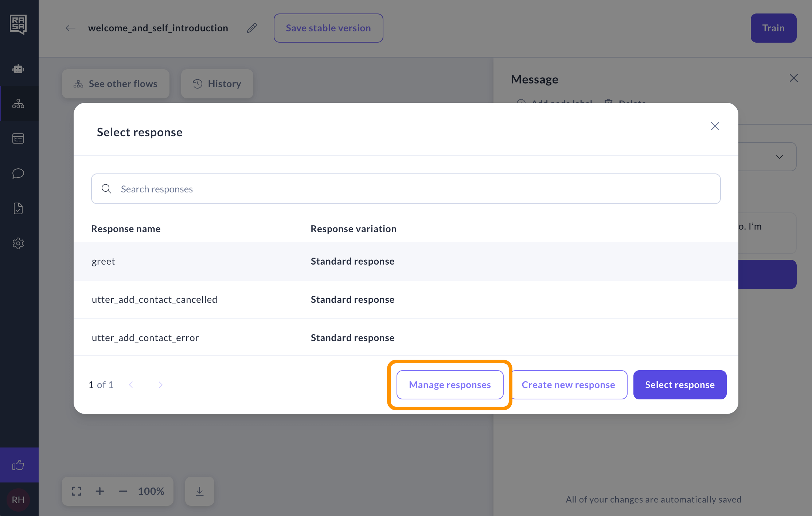812x516 pixels.
Task: Go to previous page of responses
Action: coord(131,385)
